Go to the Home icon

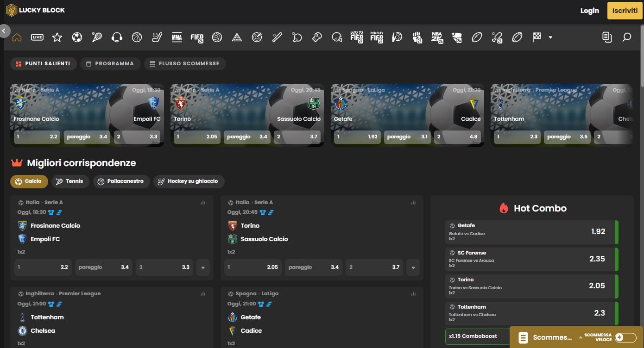pyautogui.click(x=17, y=37)
